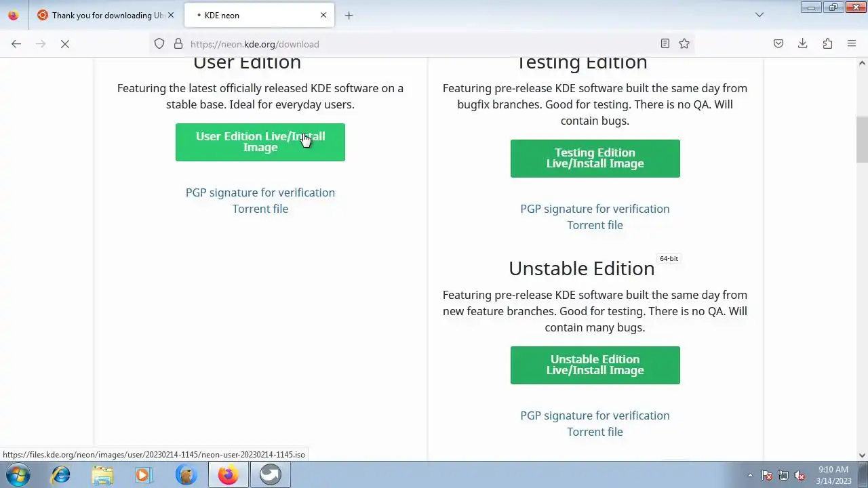Open the extensions panel

click(827, 44)
